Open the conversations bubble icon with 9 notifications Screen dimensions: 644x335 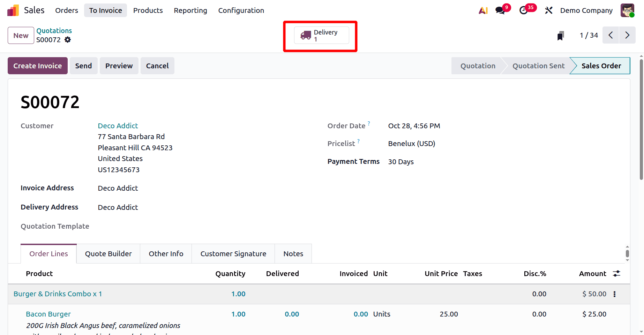coord(500,10)
